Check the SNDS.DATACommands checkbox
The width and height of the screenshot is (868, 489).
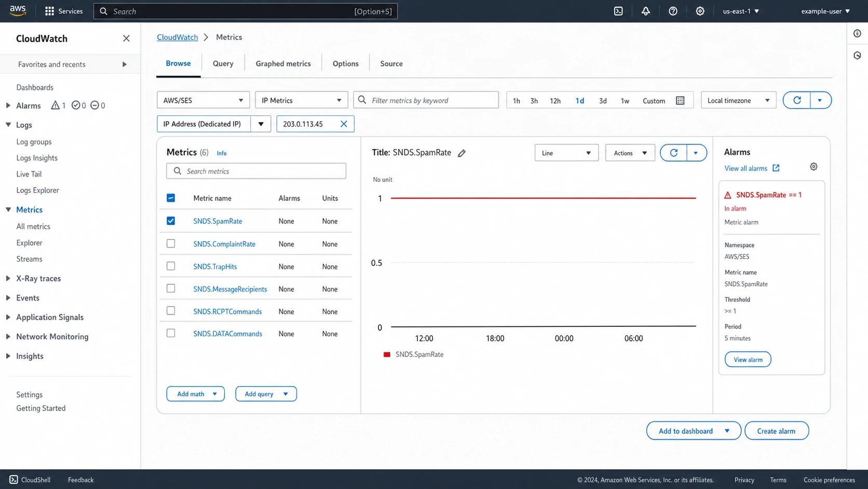pyautogui.click(x=171, y=333)
